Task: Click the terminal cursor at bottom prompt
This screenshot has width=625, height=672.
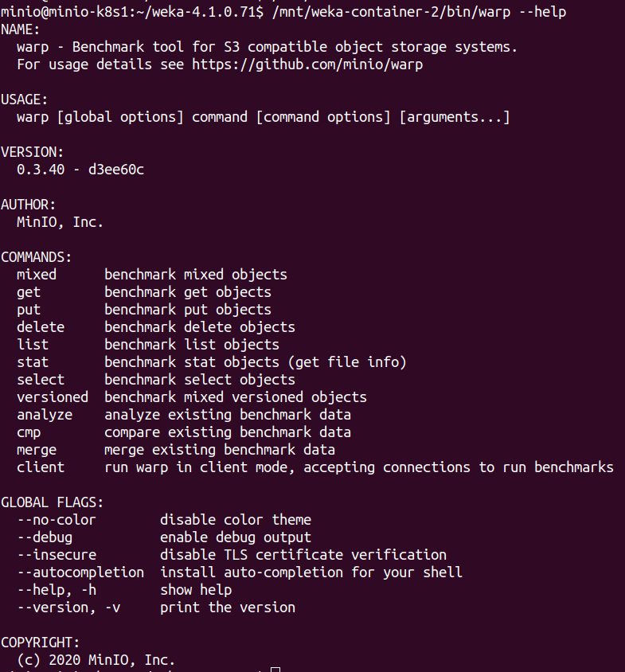Action: [x=275, y=670]
